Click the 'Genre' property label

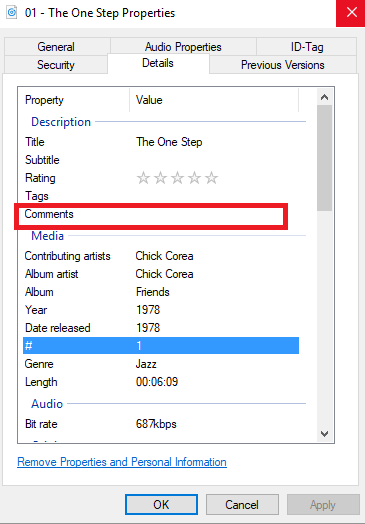pyautogui.click(x=39, y=364)
